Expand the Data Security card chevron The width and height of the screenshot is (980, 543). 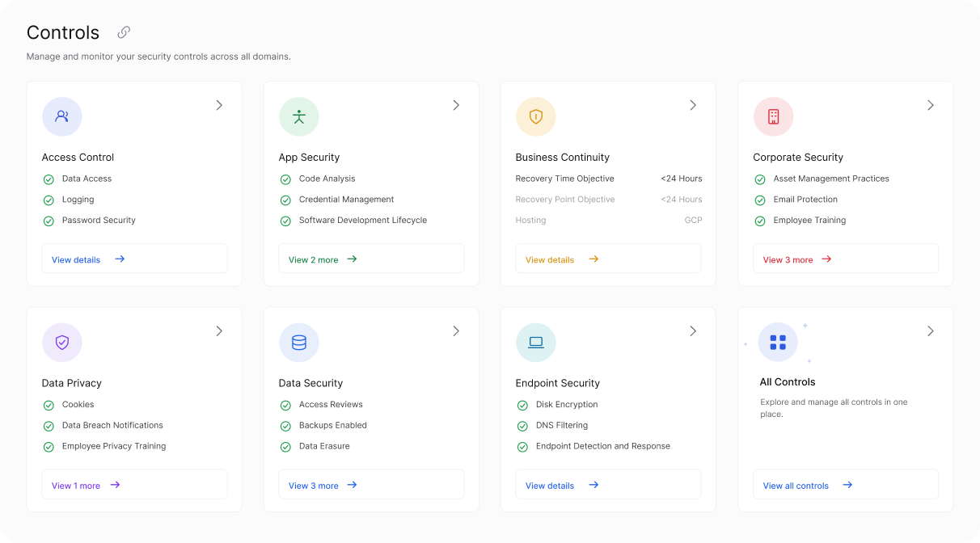click(456, 331)
